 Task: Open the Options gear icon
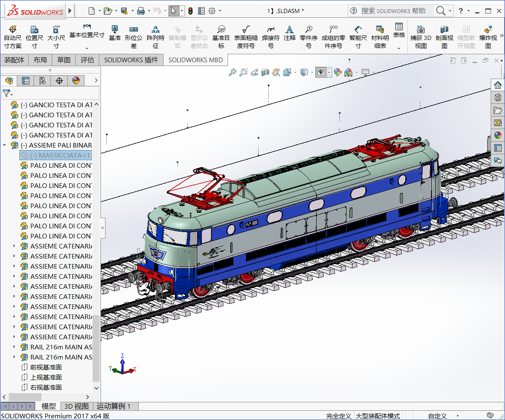tap(212, 11)
